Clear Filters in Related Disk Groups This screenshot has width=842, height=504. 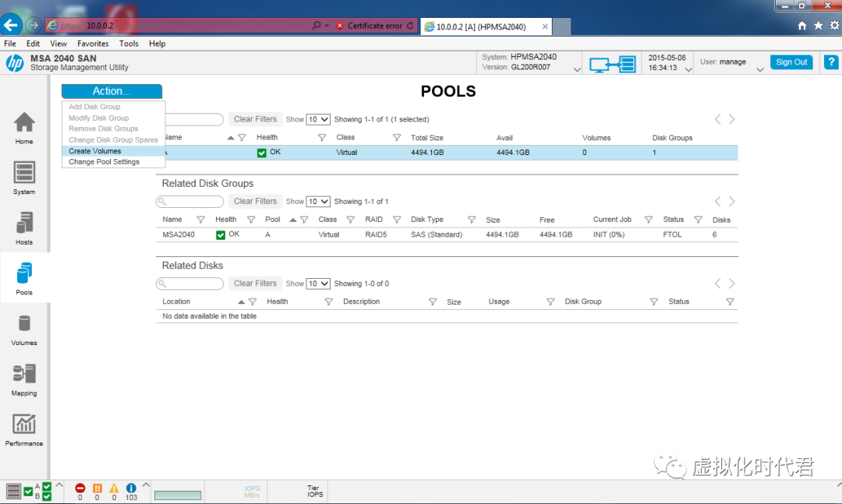point(255,201)
